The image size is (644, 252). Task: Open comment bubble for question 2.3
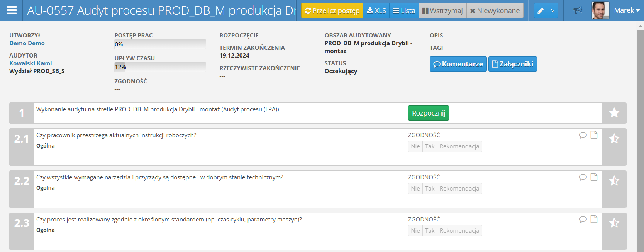(583, 219)
